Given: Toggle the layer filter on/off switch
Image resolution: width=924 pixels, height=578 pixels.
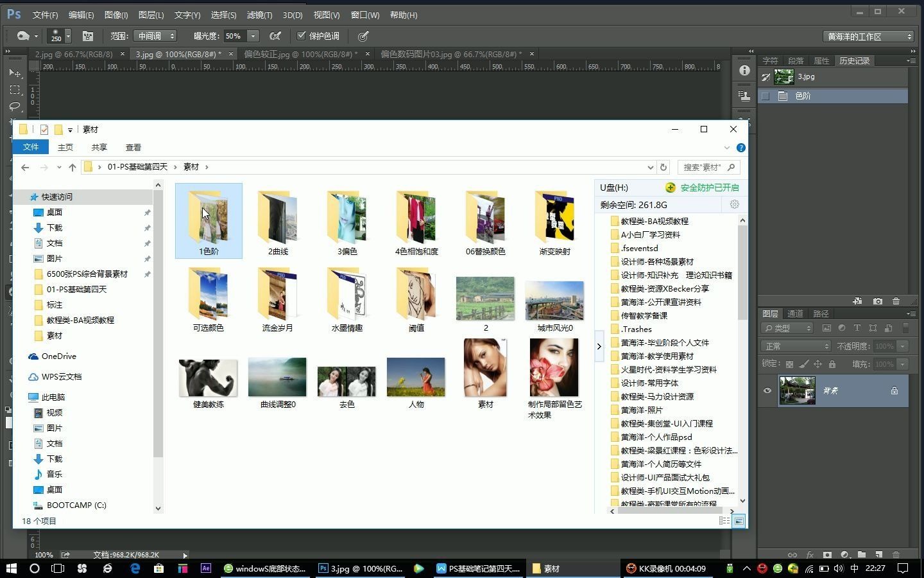Looking at the screenshot, I should click(905, 328).
